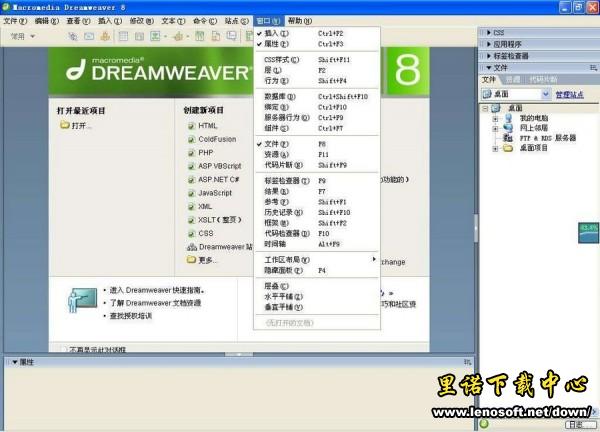Open the 文件 menu in the menu bar

click(15, 21)
